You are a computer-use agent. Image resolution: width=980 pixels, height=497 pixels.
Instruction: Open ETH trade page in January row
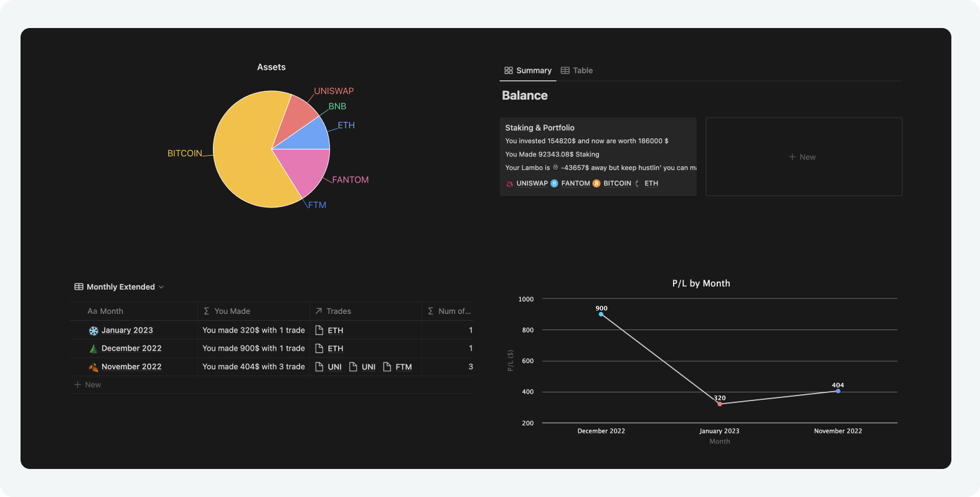point(330,330)
